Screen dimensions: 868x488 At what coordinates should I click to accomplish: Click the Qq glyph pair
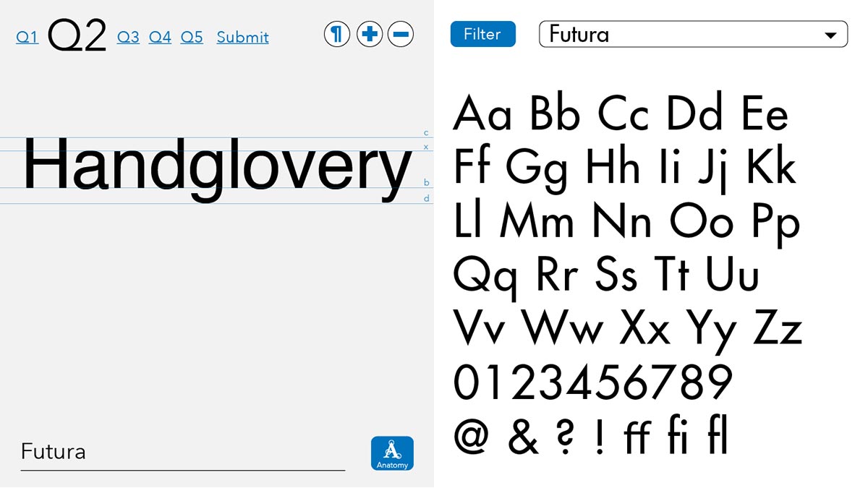click(x=487, y=278)
